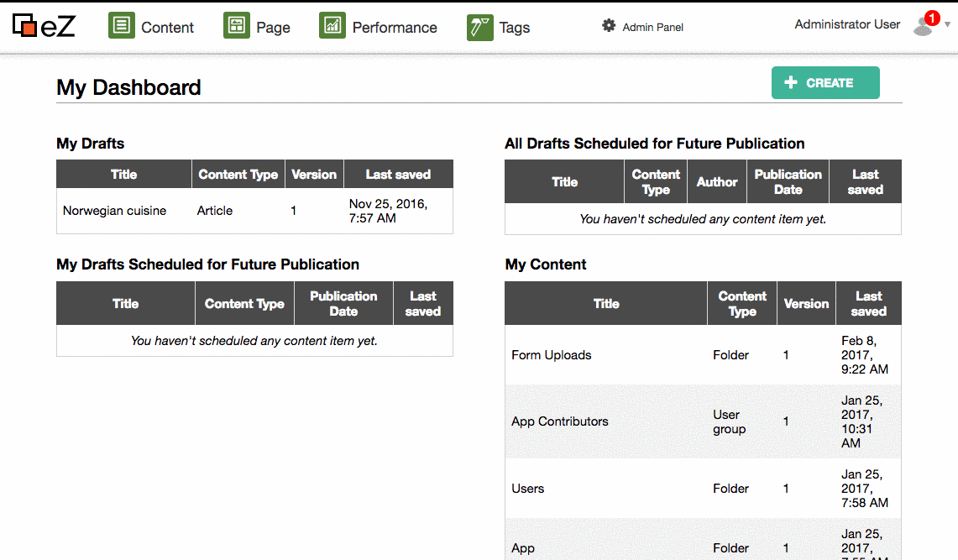Click the Administrator User name
This screenshot has width=958, height=560.
tap(846, 25)
